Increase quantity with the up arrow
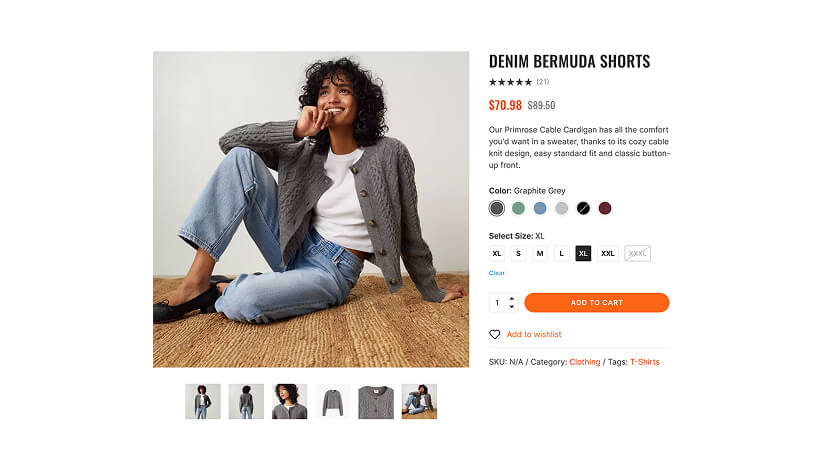The image size is (824, 464). [x=512, y=298]
